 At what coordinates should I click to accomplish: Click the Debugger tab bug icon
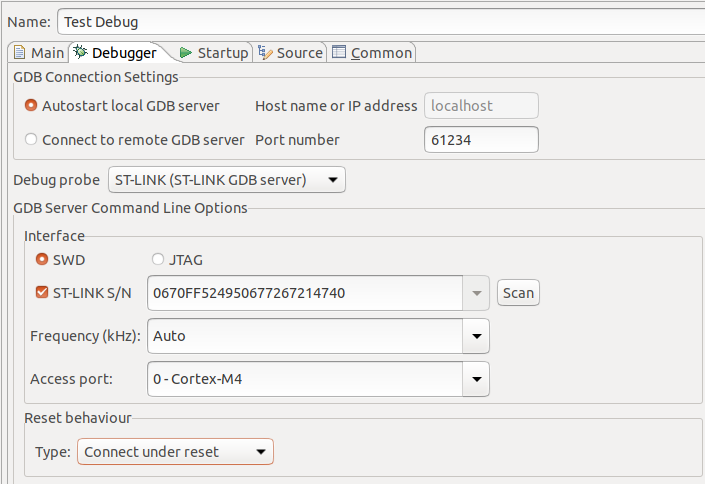pos(80,52)
